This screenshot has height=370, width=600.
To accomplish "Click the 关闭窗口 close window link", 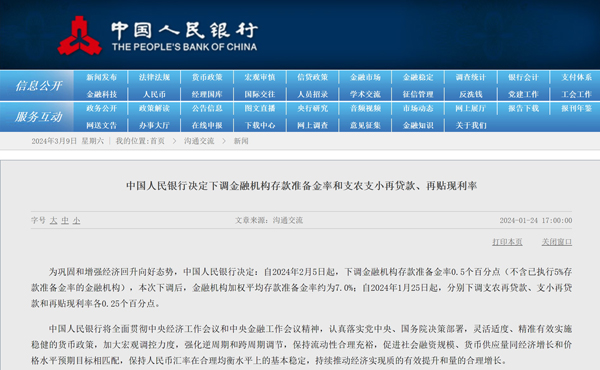I will click(x=557, y=242).
